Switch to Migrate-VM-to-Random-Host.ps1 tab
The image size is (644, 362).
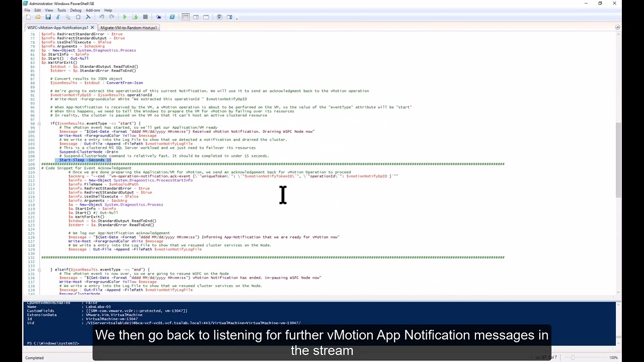[128, 28]
